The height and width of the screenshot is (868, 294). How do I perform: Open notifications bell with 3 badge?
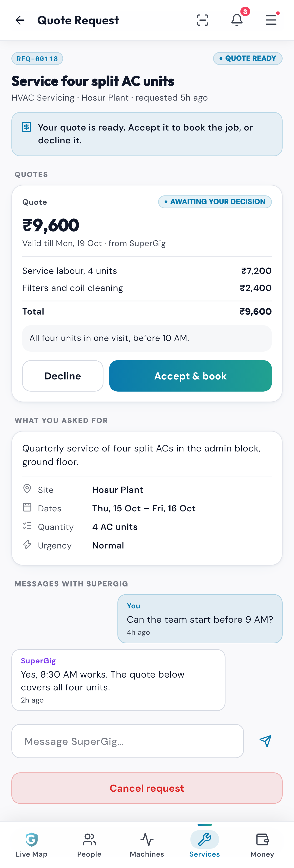(x=237, y=20)
